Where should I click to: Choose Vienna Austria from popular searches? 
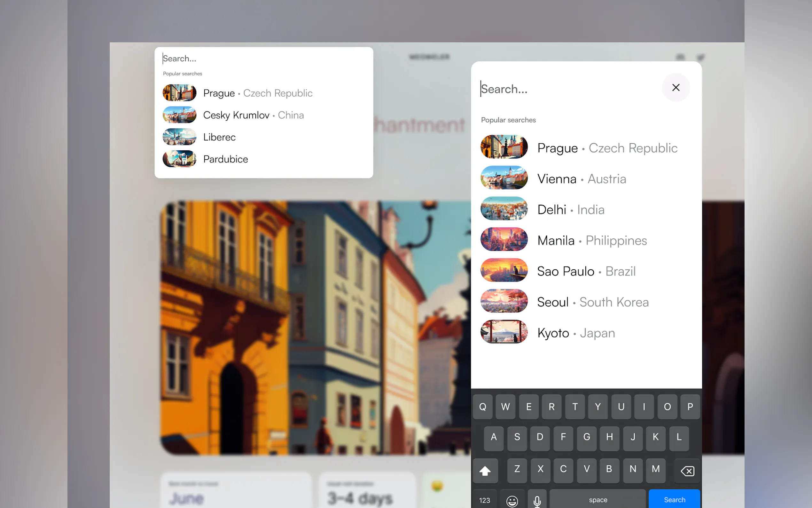[582, 179]
